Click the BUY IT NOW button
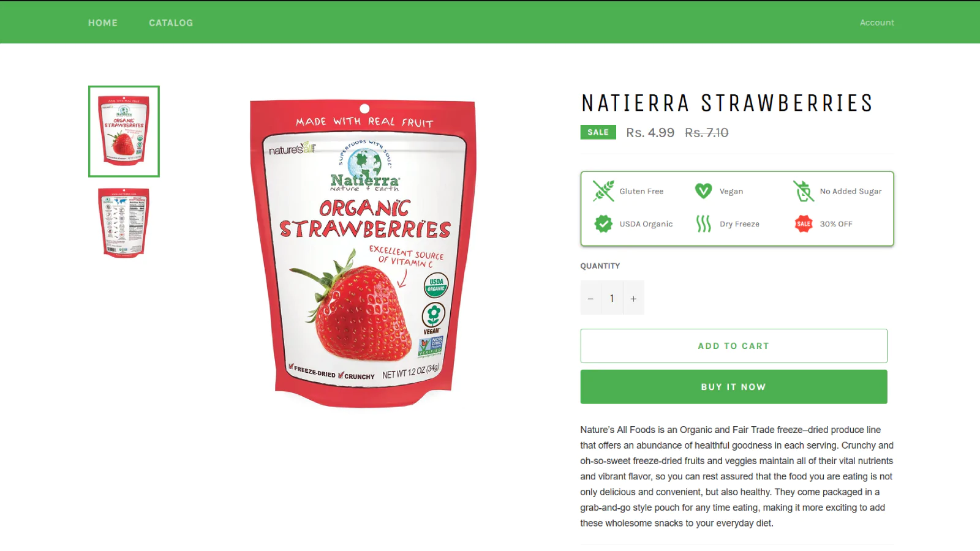This screenshot has height=551, width=980. click(x=734, y=387)
